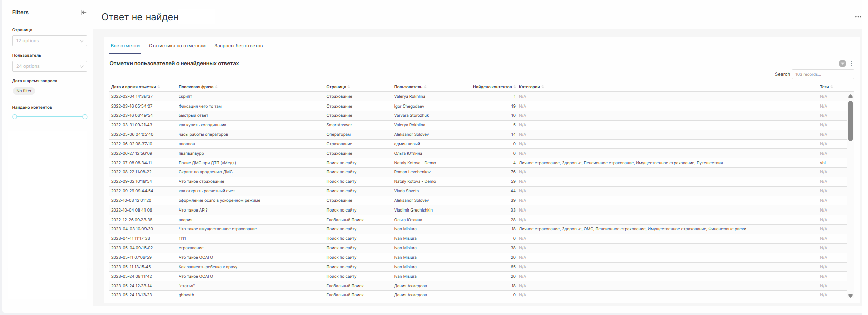
Task: Select the Все отметки tab
Action: tap(125, 46)
